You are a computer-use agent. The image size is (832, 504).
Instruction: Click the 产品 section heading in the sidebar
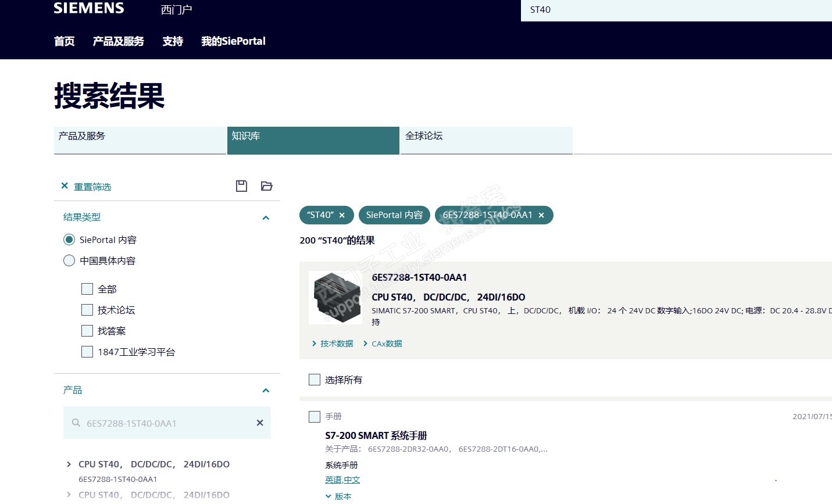[73, 389]
